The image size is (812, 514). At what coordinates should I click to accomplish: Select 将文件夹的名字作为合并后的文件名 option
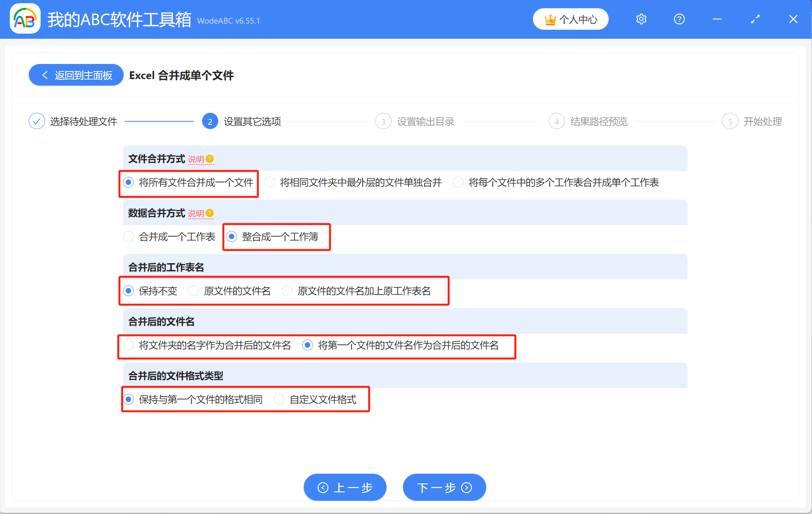[128, 345]
